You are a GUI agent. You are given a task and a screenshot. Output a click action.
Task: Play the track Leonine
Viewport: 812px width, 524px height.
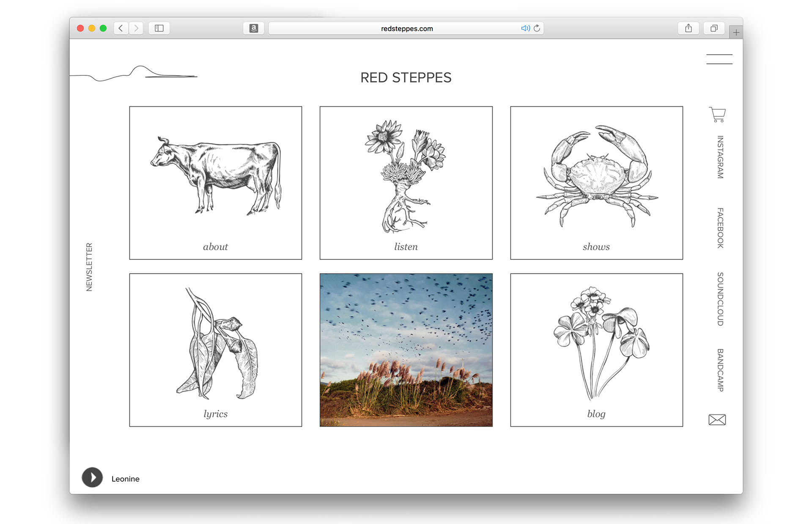92,477
